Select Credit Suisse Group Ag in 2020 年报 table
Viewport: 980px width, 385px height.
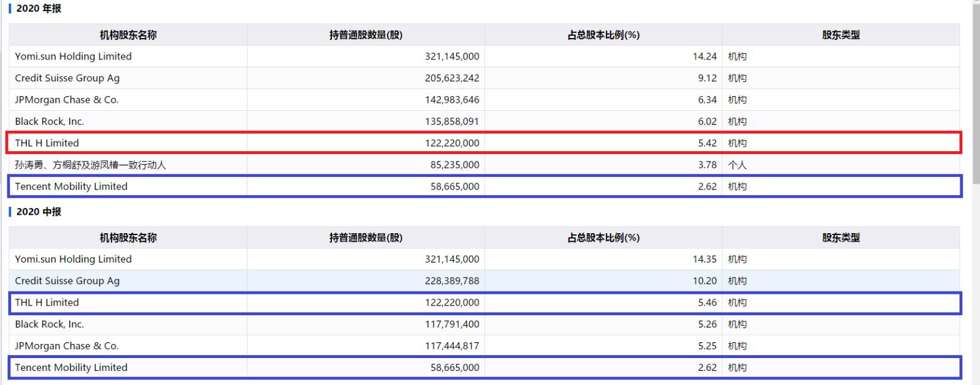[x=67, y=78]
